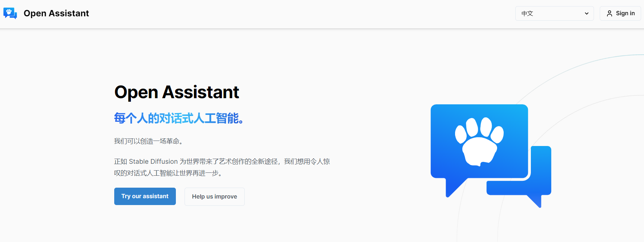Click the rightmost toe of the large paw print

(498, 134)
